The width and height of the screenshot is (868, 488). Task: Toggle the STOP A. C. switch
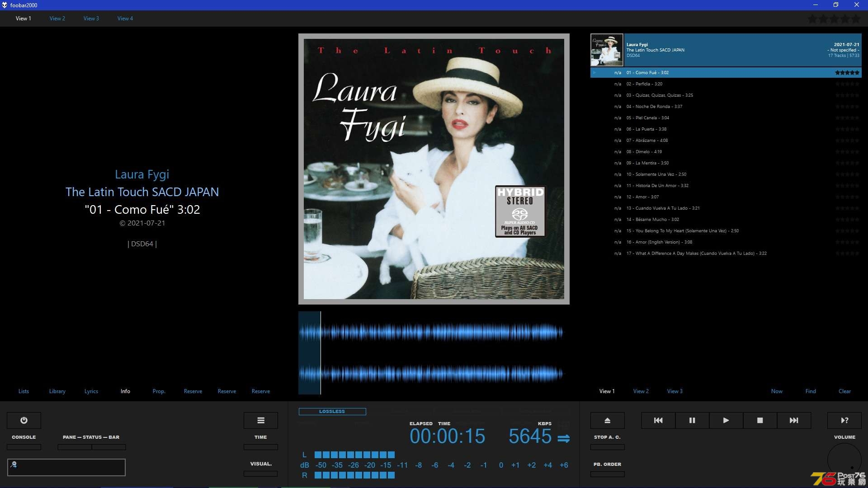pyautogui.click(x=608, y=447)
